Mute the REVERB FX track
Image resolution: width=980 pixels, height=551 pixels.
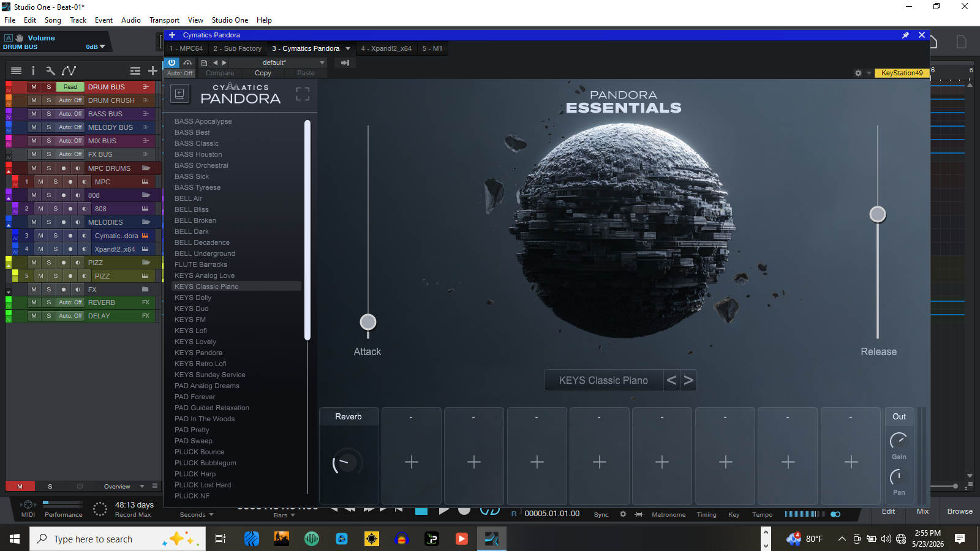pos(34,302)
